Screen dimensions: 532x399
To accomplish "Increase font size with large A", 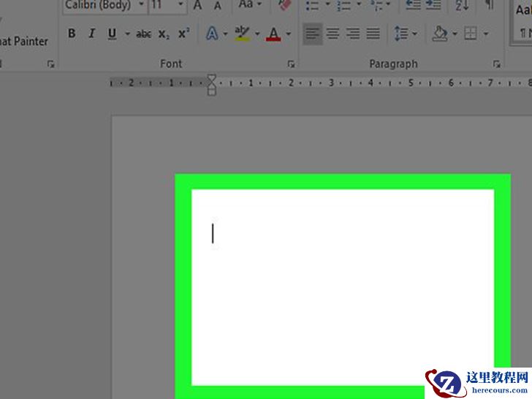I will [x=197, y=5].
